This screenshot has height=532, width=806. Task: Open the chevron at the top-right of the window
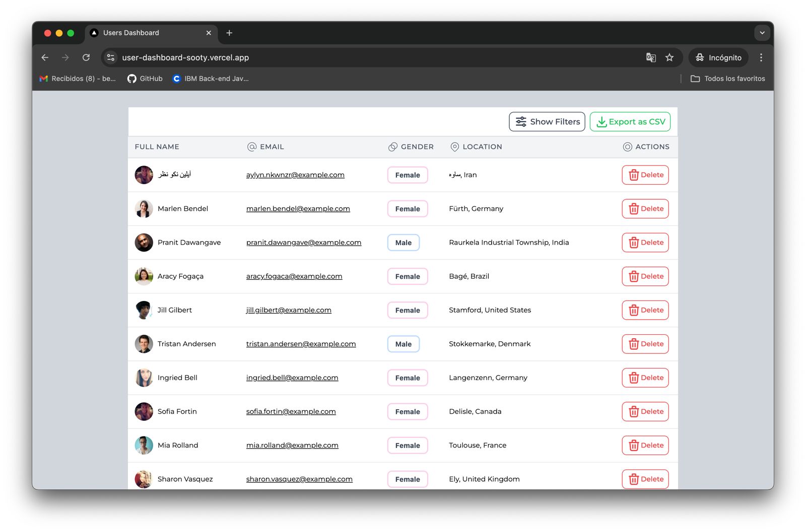click(762, 33)
